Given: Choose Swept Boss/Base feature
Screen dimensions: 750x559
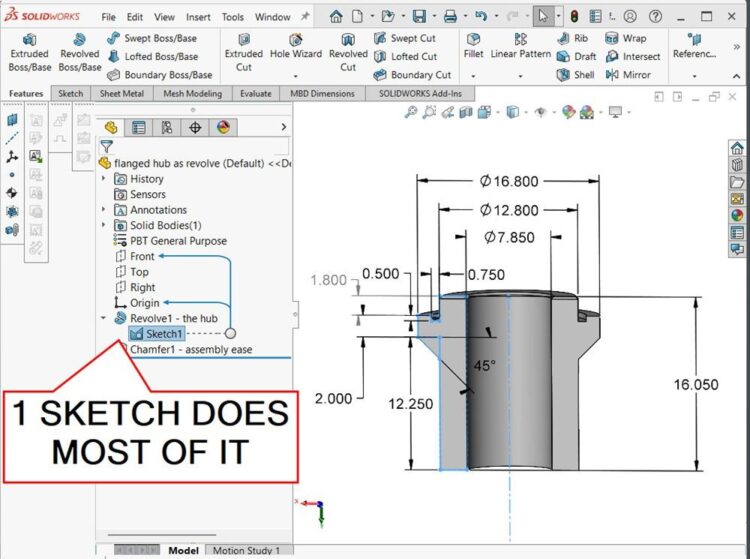Looking at the screenshot, I should pos(151,38).
